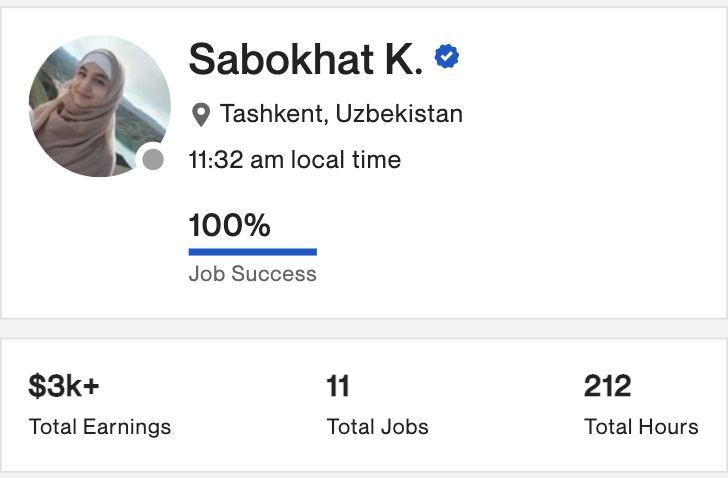This screenshot has width=728, height=478.
Task: Click the gray offline status dot
Action: pyautogui.click(x=152, y=159)
